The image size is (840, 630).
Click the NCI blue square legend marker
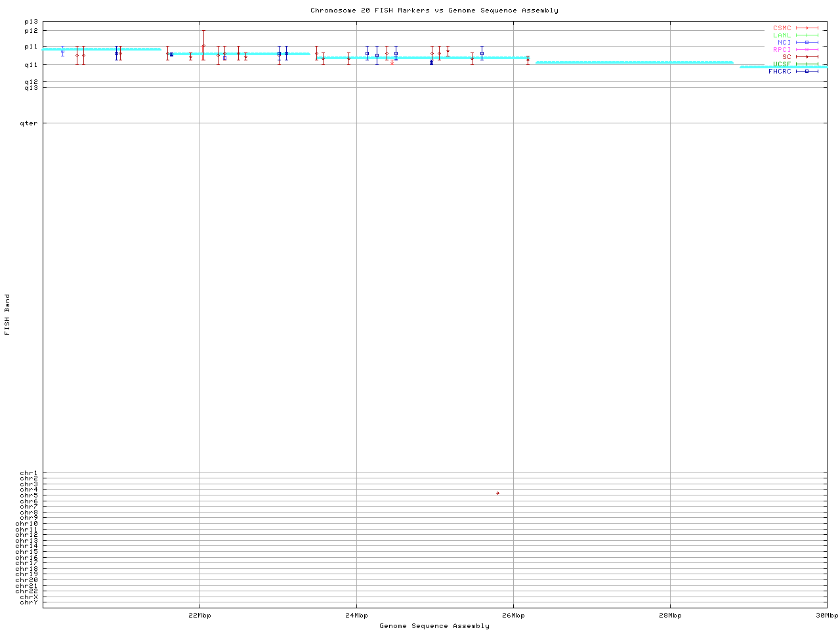807,43
